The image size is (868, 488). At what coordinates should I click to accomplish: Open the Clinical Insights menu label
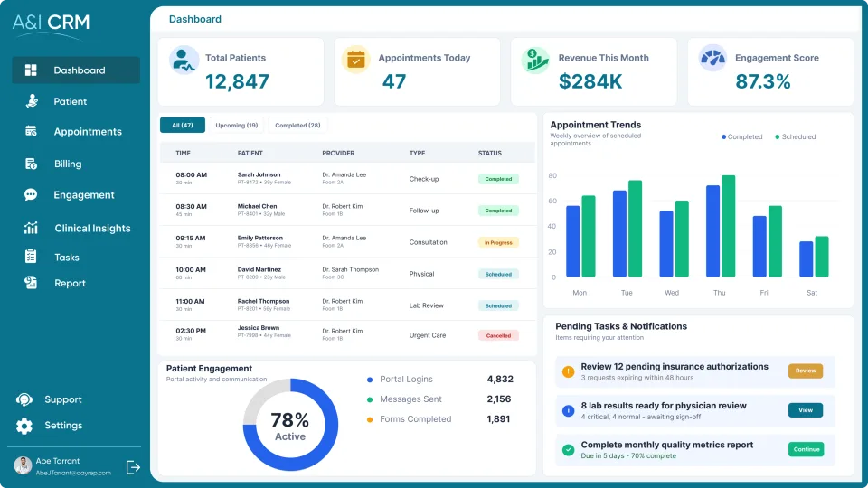coord(92,228)
